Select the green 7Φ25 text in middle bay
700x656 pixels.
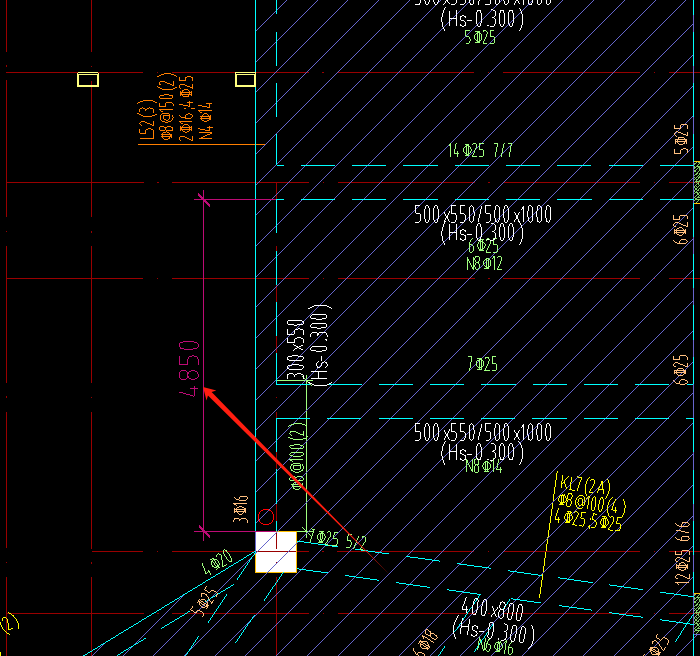pos(482,364)
